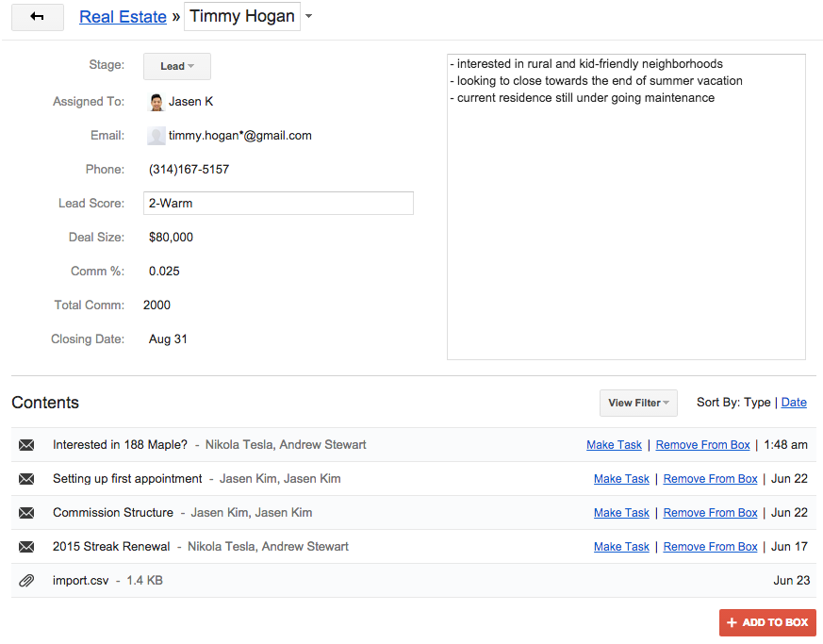
Task: Open the Real Estate breadcrumb link
Action: (x=123, y=16)
